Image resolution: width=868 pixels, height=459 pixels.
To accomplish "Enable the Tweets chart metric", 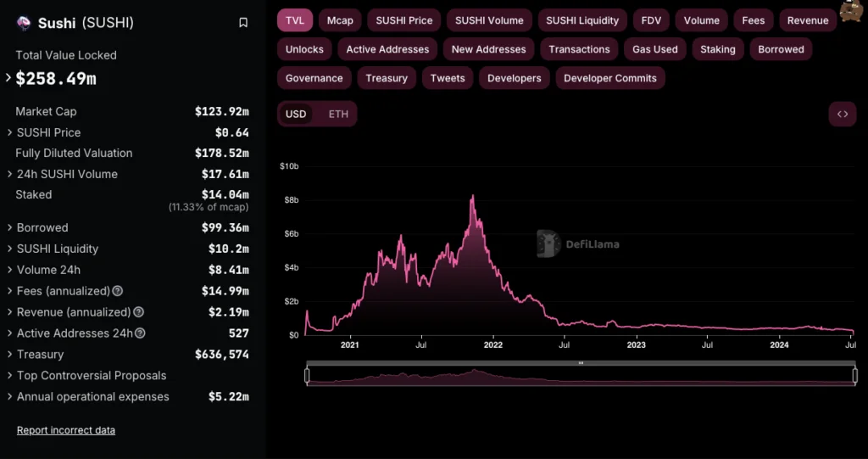I will [448, 78].
